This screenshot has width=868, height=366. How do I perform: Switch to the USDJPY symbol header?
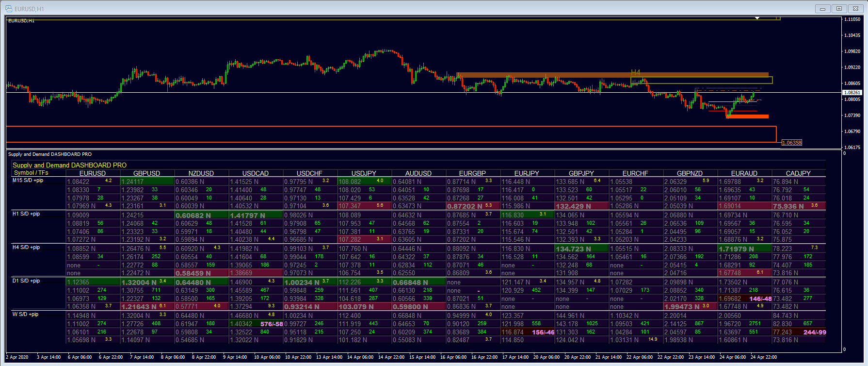[x=364, y=173]
